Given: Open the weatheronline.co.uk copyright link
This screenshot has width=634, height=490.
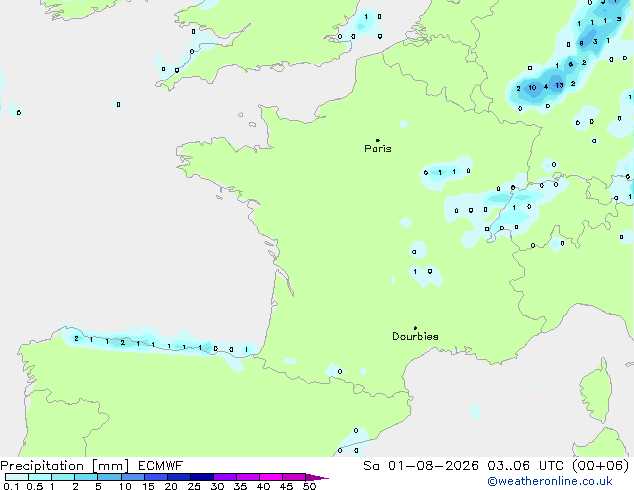Looking at the screenshot, I should [x=549, y=481].
